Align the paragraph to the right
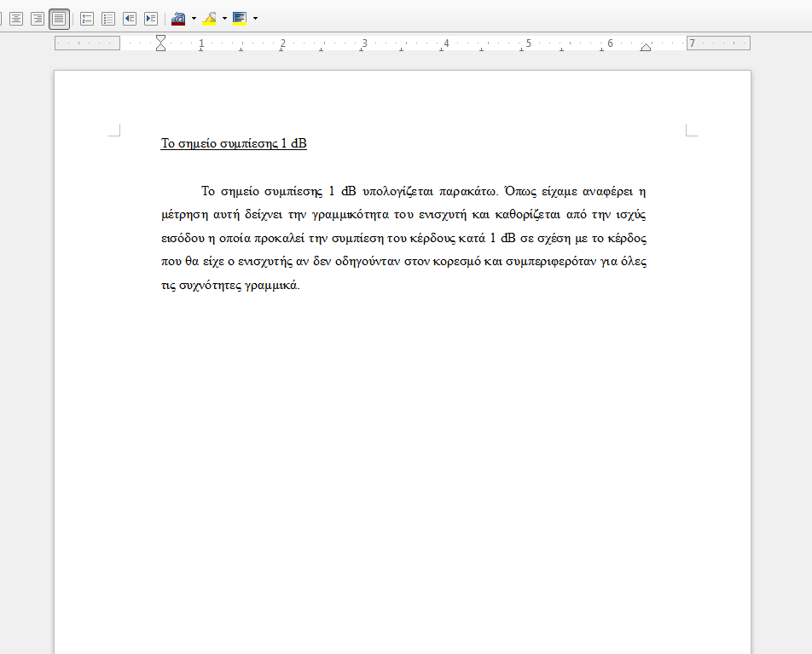Image resolution: width=812 pixels, height=654 pixels. click(x=38, y=19)
